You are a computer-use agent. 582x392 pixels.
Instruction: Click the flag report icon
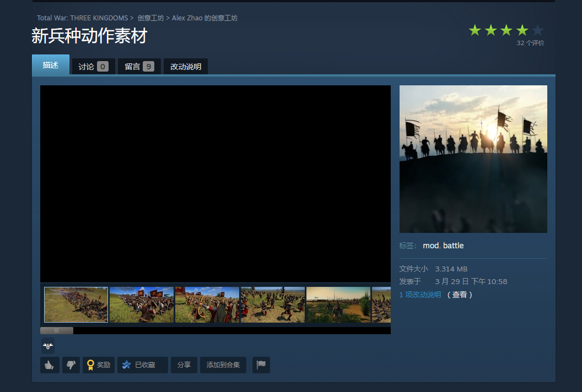tap(261, 365)
